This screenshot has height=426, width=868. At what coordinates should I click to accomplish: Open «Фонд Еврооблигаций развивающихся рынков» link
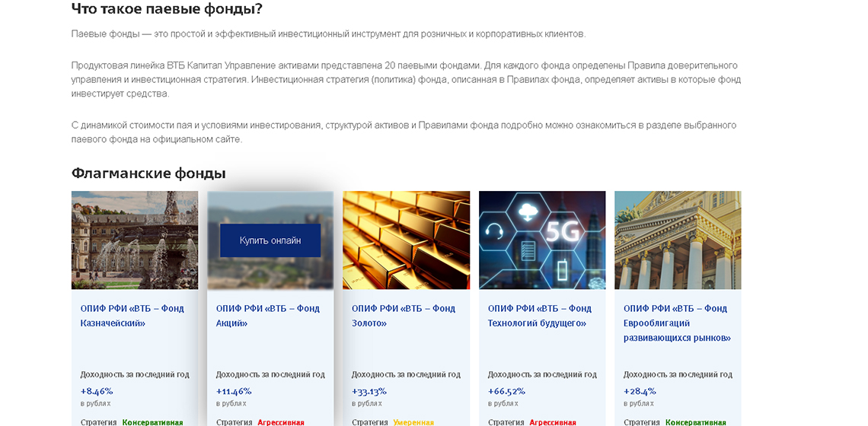pos(677,323)
